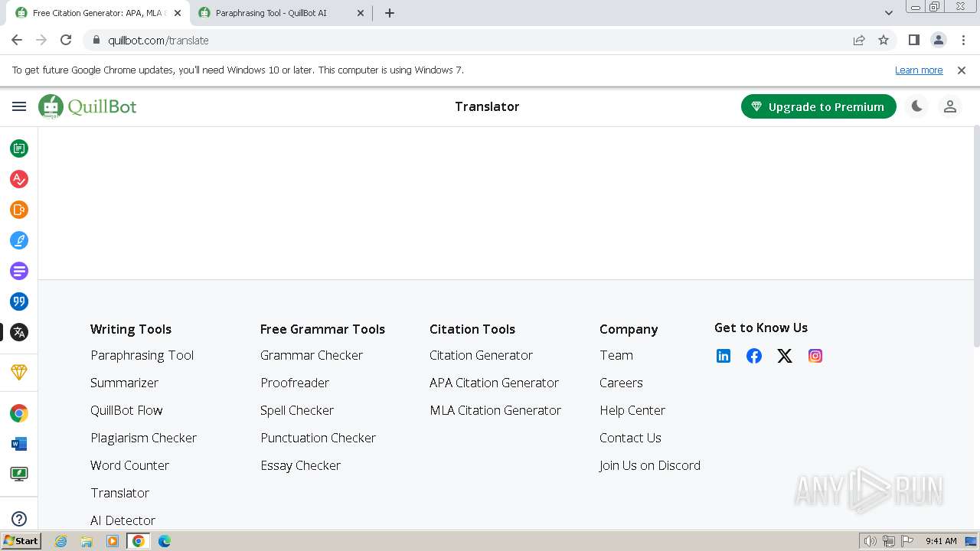Open the Proofreader link
980x551 pixels.
(295, 383)
